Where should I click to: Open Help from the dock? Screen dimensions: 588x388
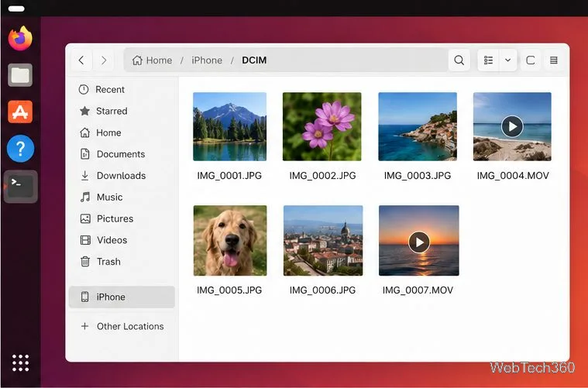point(20,149)
